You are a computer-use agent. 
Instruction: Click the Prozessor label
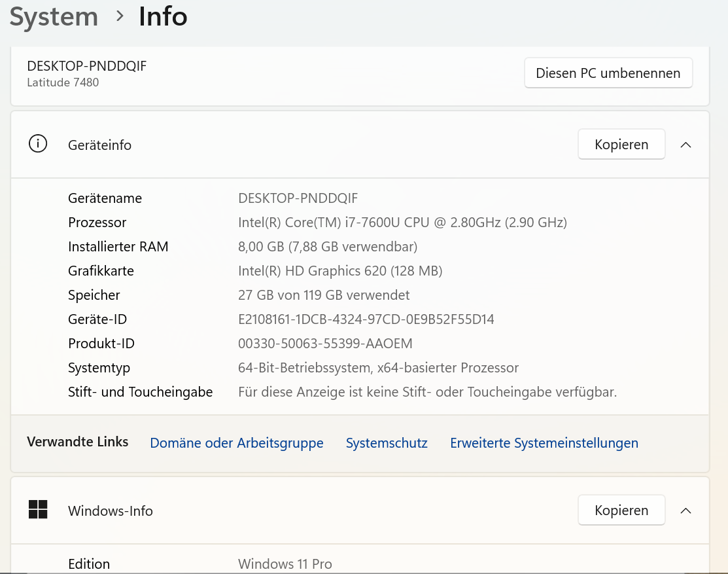(97, 223)
